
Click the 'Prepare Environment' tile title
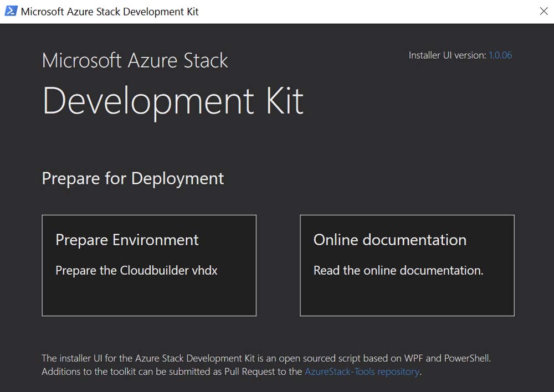127,240
